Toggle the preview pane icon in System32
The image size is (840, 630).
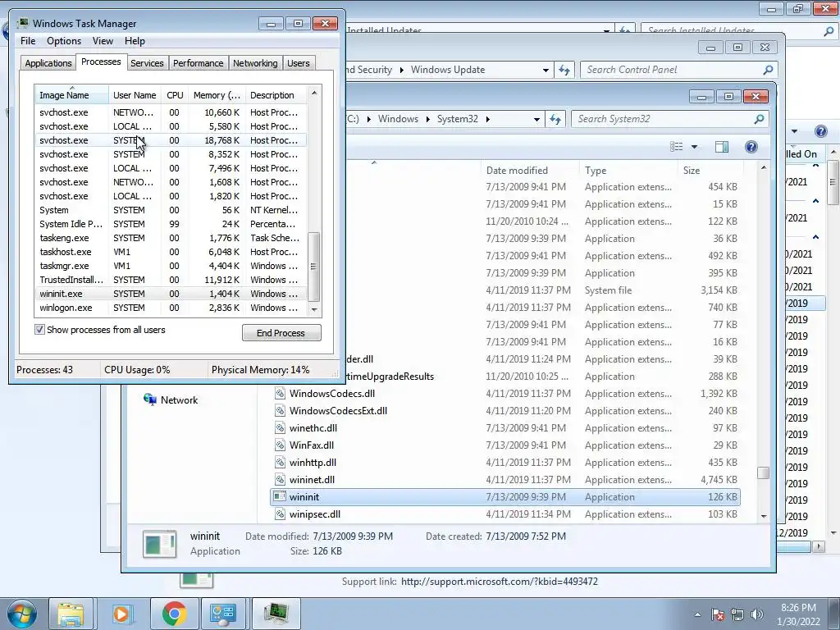pos(722,147)
